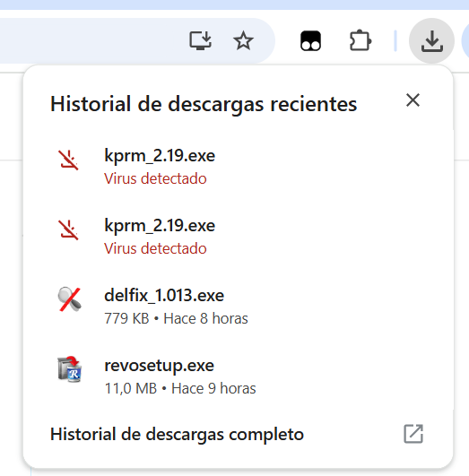Toggle the Downloads toolbar button
This screenshot has width=469, height=476.
pyautogui.click(x=431, y=40)
